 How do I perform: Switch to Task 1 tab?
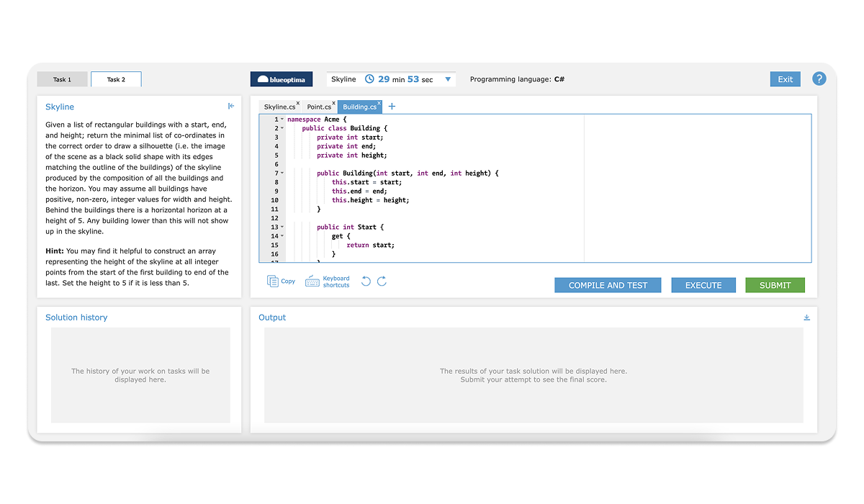coord(63,79)
